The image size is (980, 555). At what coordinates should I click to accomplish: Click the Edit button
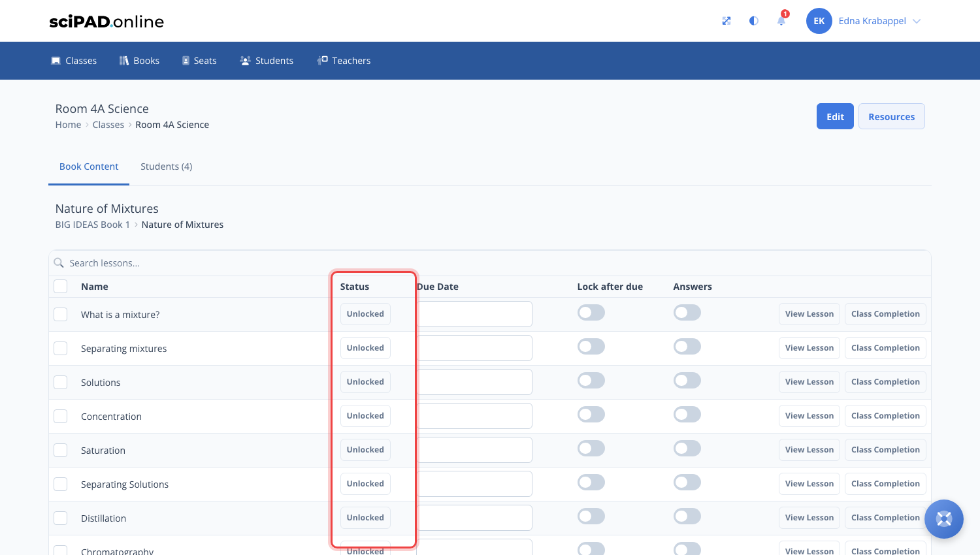click(x=835, y=116)
